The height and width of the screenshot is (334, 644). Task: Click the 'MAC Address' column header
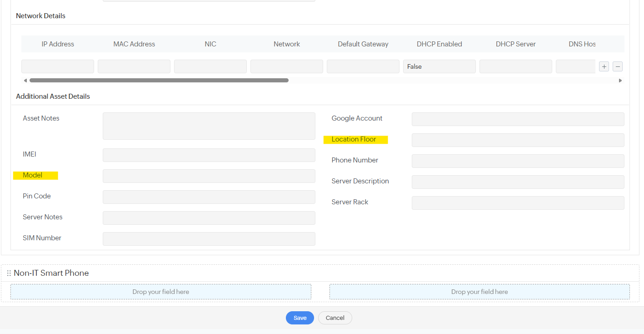[134, 44]
